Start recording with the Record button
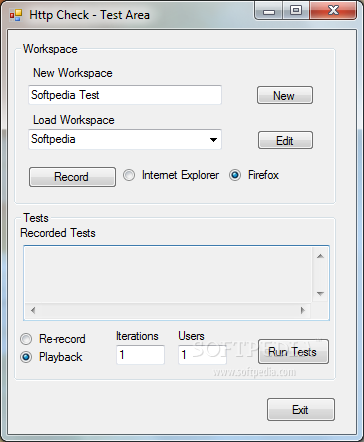The height and width of the screenshot is (442, 364). click(72, 177)
